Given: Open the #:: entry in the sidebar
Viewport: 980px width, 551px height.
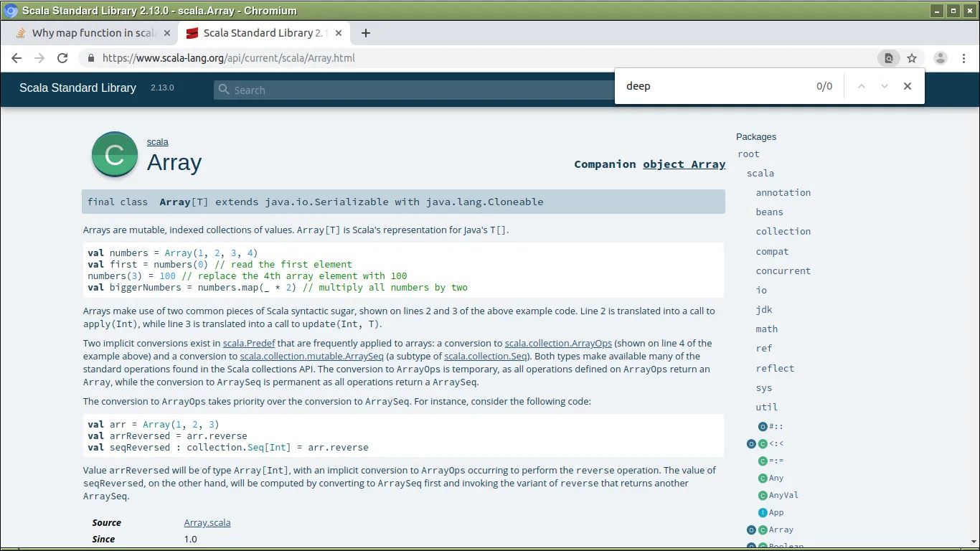Looking at the screenshot, I should pyautogui.click(x=776, y=426).
